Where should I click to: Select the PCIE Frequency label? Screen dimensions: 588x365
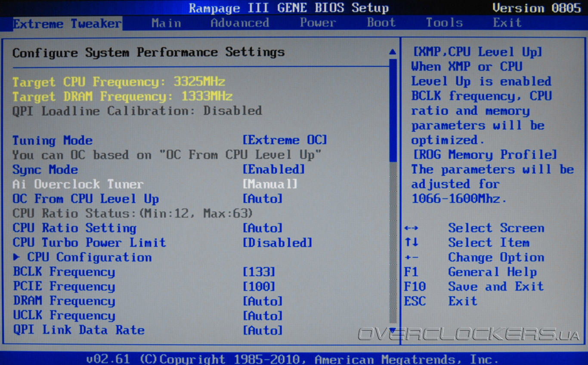tap(64, 286)
